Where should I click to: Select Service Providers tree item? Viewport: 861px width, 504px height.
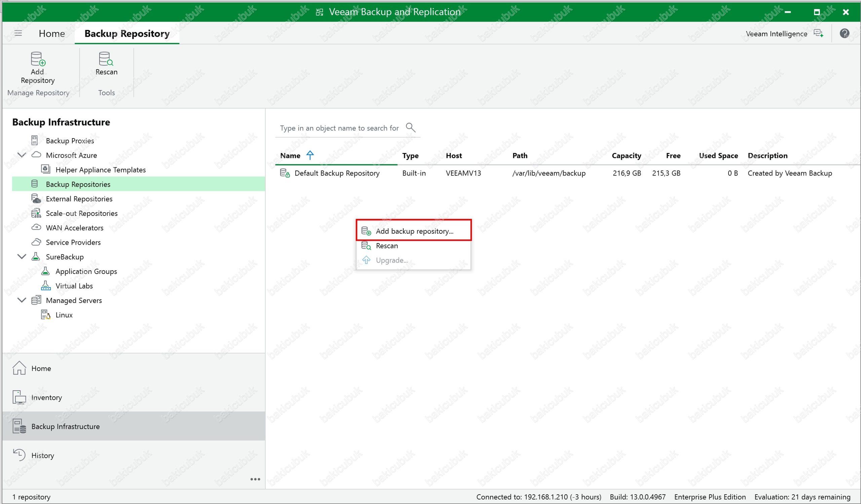73,242
